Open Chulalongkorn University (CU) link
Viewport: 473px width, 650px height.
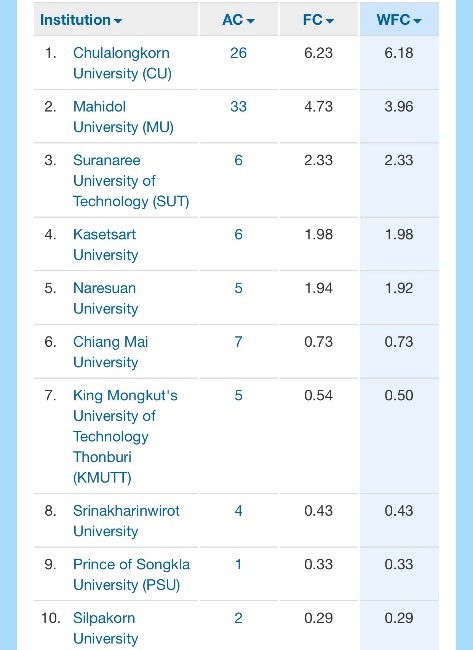(122, 63)
